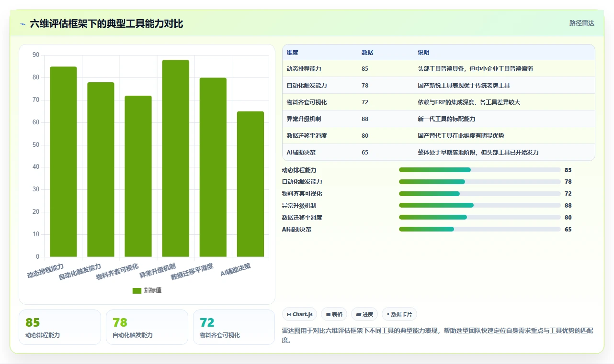Open the 72 物料齐套可视化 stat card
The image size is (614, 364).
click(234, 327)
